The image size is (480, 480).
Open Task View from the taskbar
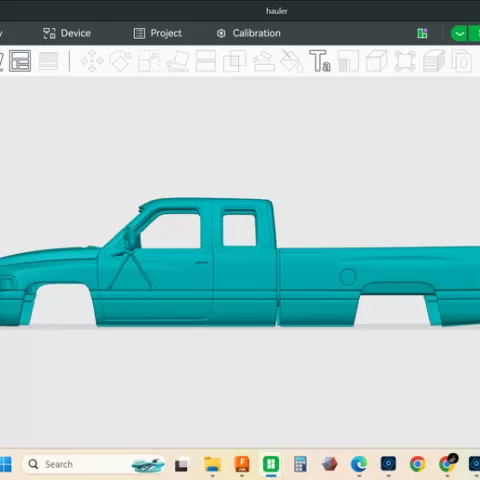point(181,465)
